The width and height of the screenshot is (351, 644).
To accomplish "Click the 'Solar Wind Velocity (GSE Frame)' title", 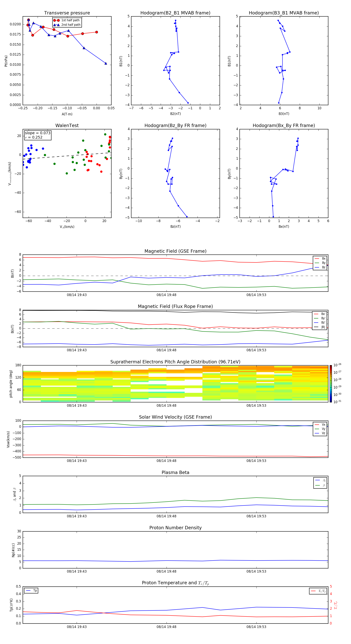I will 175,417.
